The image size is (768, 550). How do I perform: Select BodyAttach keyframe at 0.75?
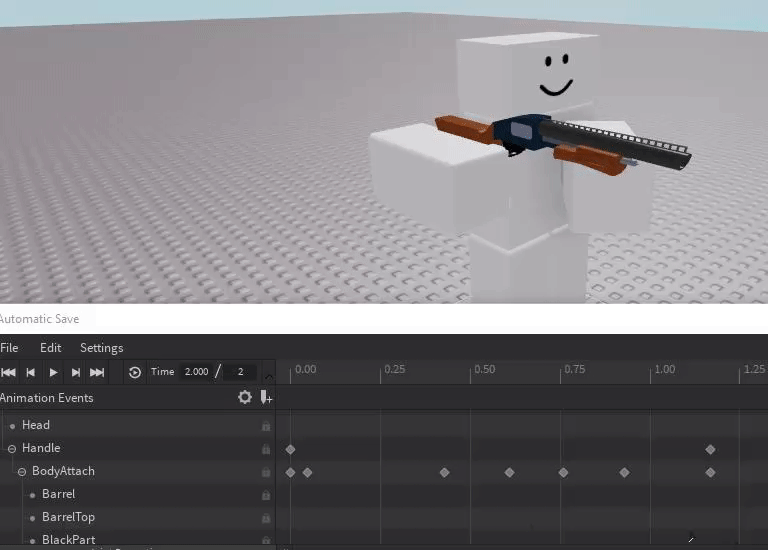pyautogui.click(x=563, y=473)
